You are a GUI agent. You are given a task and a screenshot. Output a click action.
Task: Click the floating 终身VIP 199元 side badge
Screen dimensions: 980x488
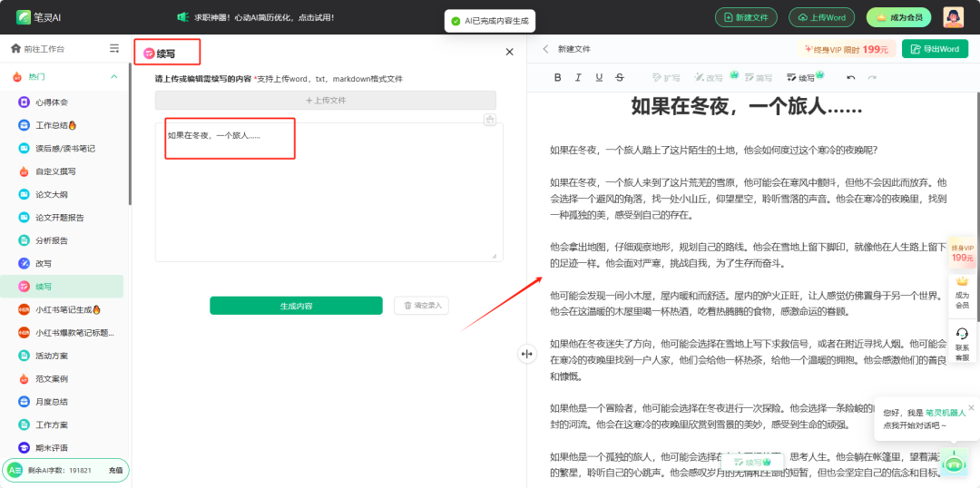point(963,252)
